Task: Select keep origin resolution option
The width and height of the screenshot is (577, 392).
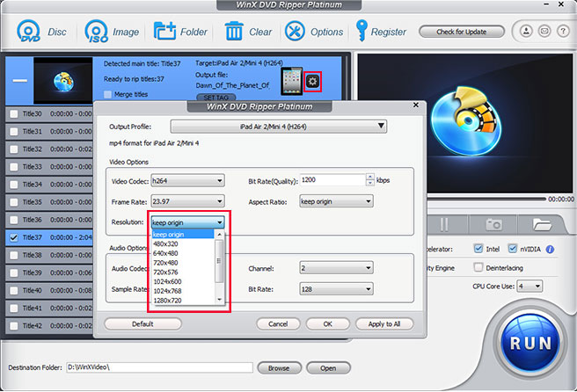Action: pos(183,235)
